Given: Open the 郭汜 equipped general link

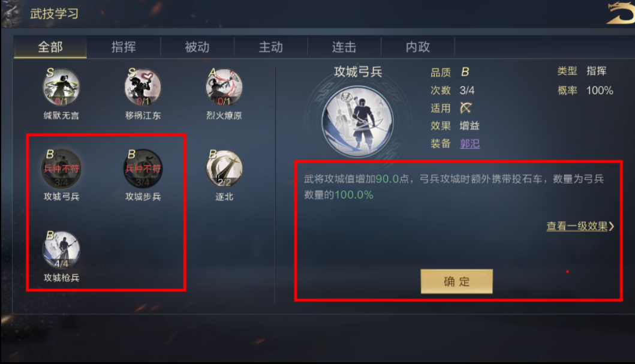Looking at the screenshot, I should pyautogui.click(x=470, y=143).
